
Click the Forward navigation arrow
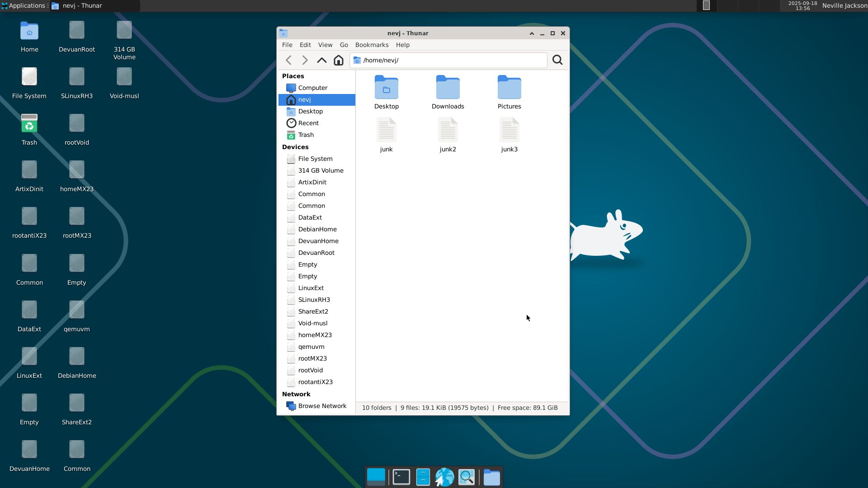tap(305, 60)
